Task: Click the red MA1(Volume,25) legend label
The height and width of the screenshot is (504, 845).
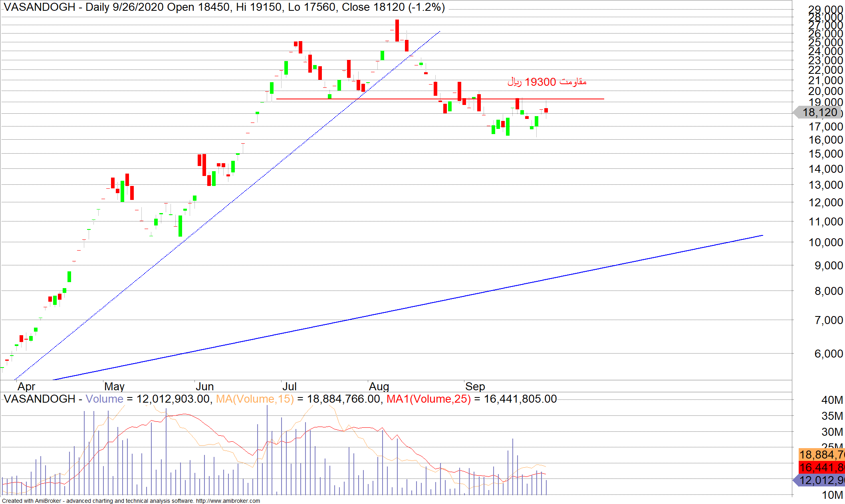Action: [428, 399]
